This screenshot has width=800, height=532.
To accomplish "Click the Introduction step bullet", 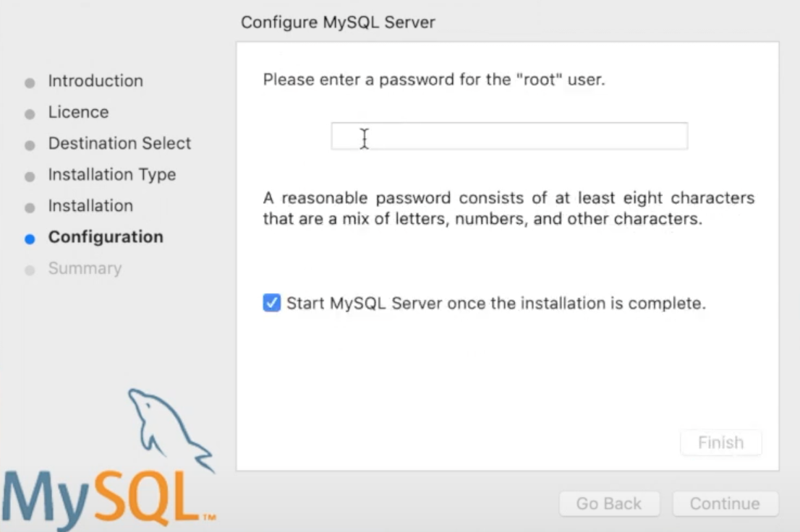I will click(30, 83).
